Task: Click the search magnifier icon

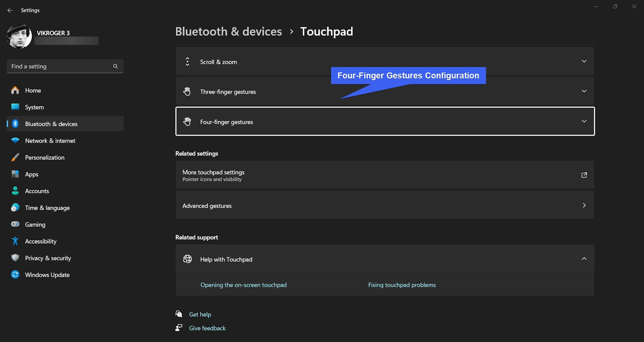Action: (115, 66)
